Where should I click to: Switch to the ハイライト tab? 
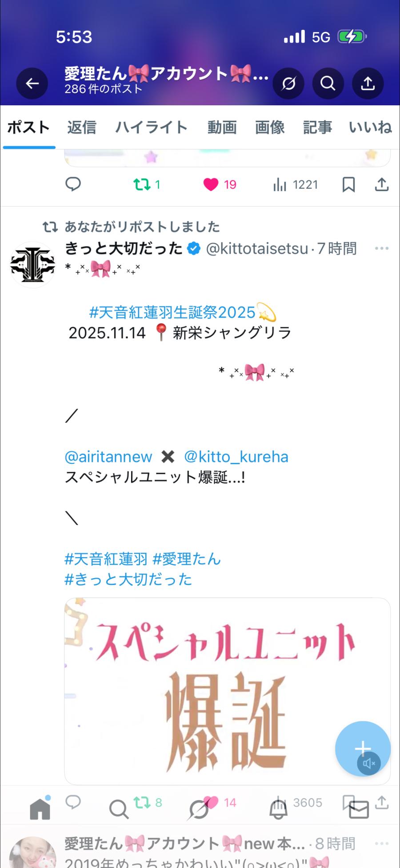[x=152, y=127]
